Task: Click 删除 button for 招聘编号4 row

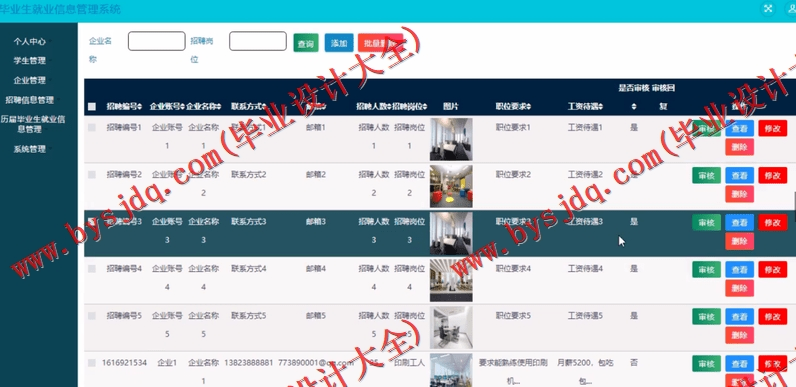Action: coord(739,288)
